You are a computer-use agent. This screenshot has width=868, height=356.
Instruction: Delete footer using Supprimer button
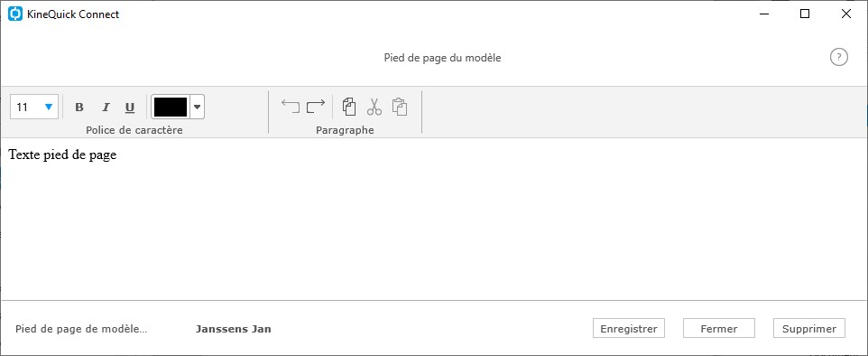tap(808, 328)
